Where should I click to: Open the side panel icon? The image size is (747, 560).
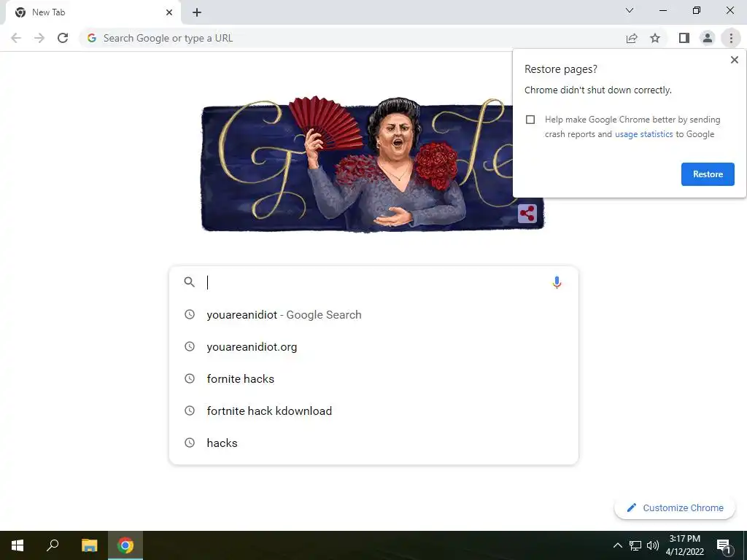(x=684, y=38)
